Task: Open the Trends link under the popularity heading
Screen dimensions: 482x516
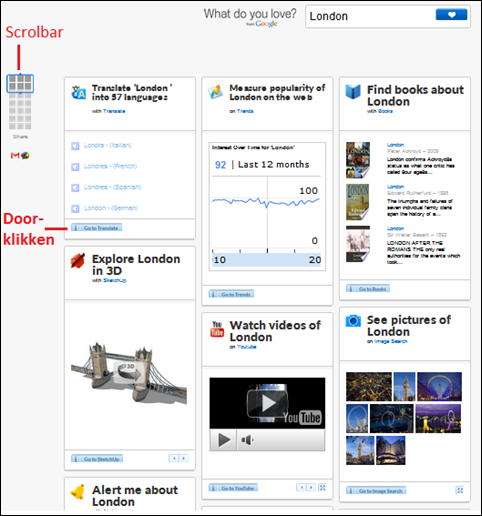Action: pos(245,111)
